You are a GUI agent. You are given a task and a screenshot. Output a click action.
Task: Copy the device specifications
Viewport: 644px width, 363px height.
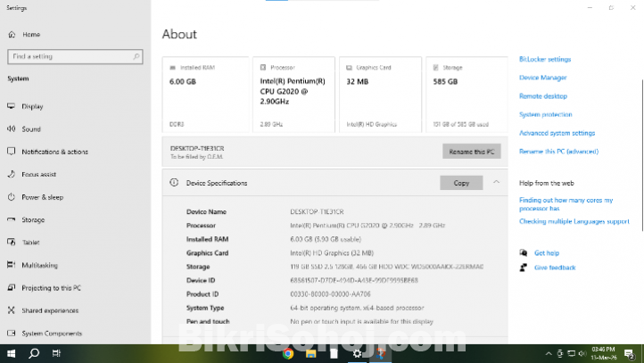(x=461, y=183)
